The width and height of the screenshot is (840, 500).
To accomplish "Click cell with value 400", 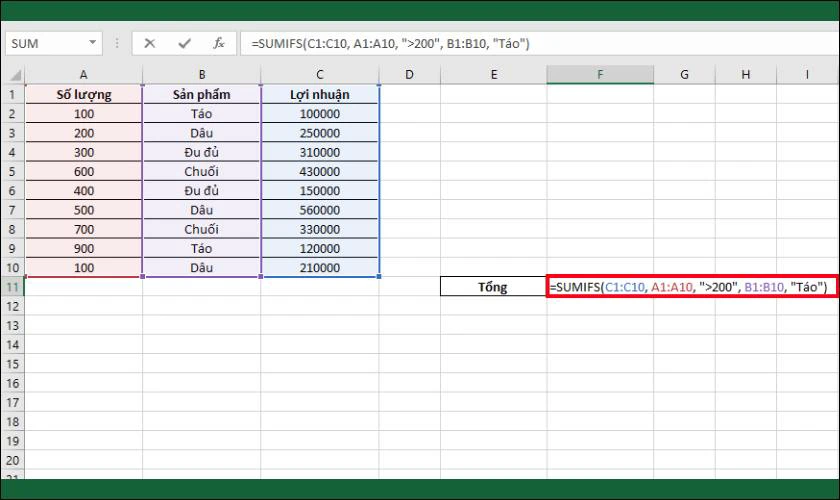I will click(84, 191).
